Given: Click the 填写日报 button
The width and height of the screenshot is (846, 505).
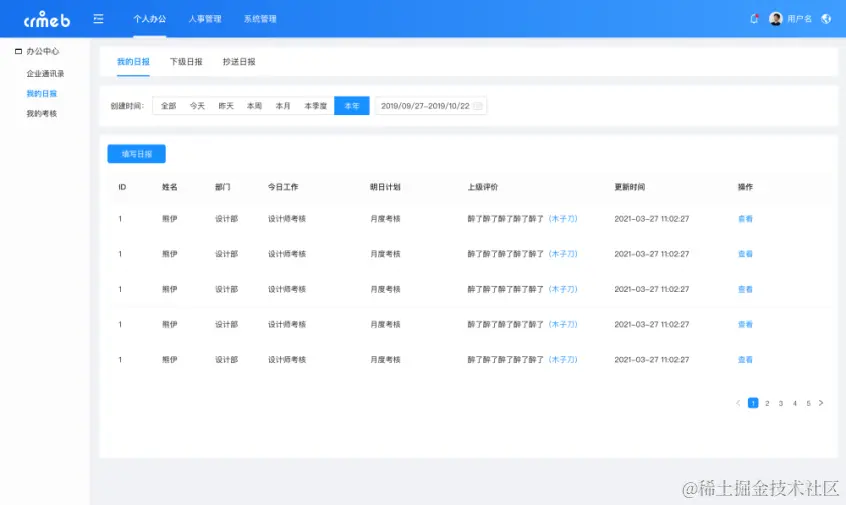Looking at the screenshot, I should coord(137,154).
